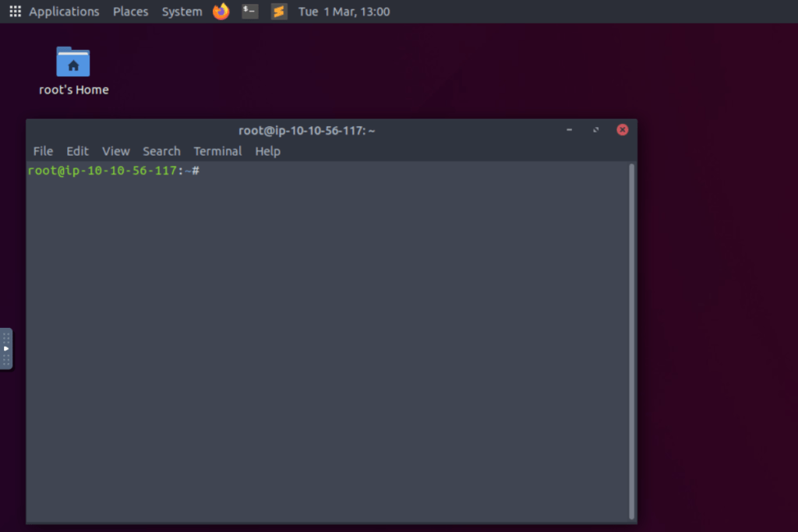Expand the side panel arrow handle
Image resolution: width=798 pixels, height=532 pixels.
[x=6, y=348]
